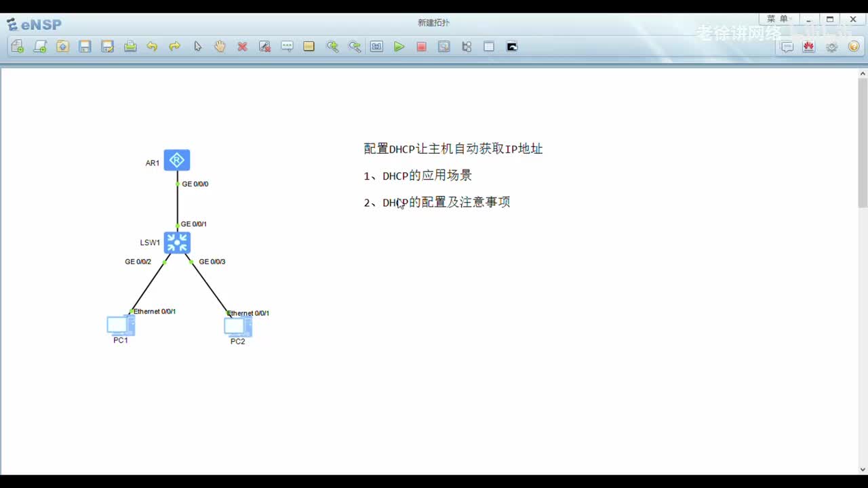The height and width of the screenshot is (488, 868).
Task: Click the AR1 label
Action: (x=153, y=163)
